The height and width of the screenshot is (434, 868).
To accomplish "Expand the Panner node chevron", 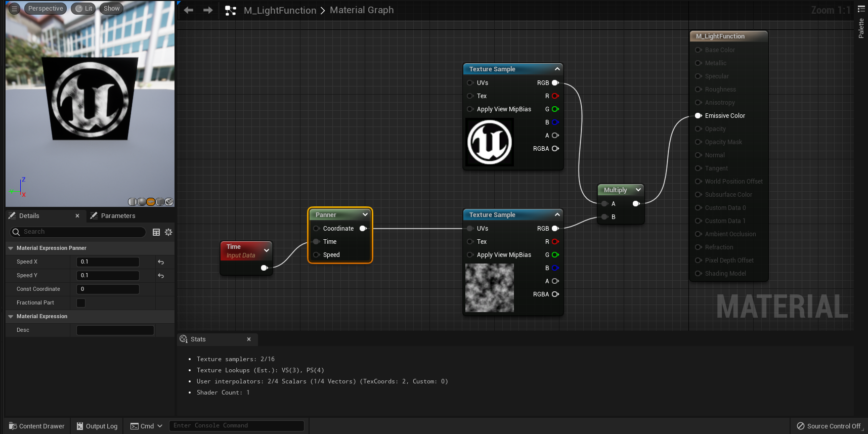I will 365,215.
